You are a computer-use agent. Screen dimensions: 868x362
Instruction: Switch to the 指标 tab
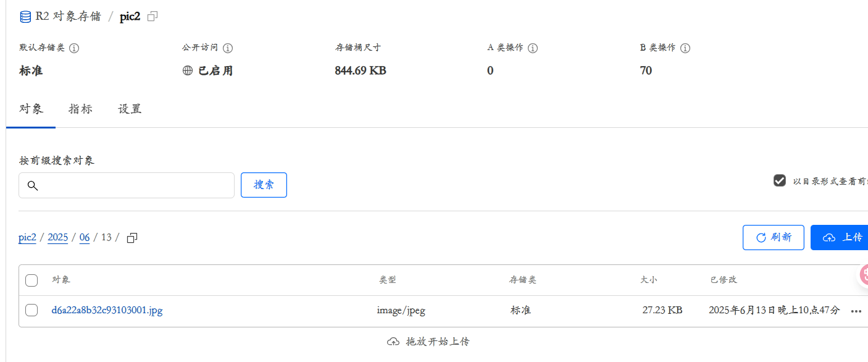click(x=80, y=109)
